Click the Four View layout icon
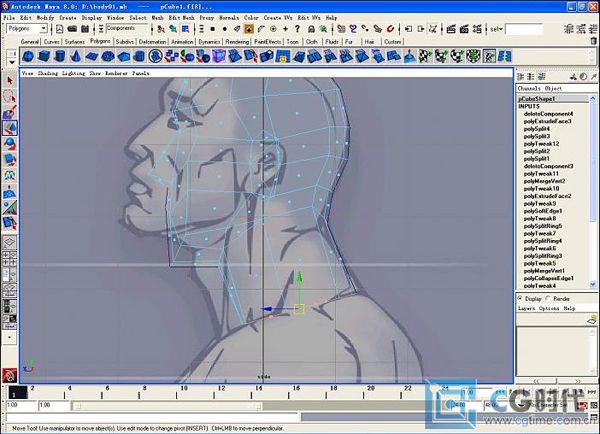600x434 pixels. coord(10,258)
